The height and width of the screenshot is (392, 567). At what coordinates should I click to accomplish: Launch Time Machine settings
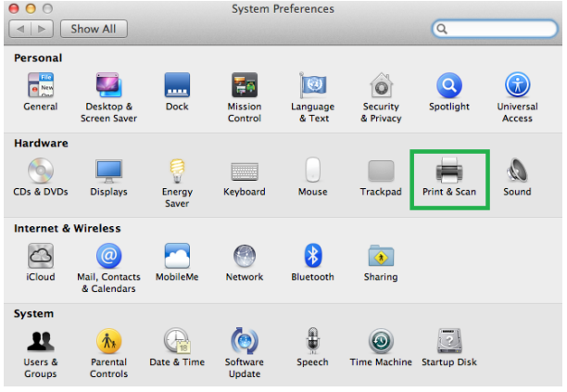(381, 342)
